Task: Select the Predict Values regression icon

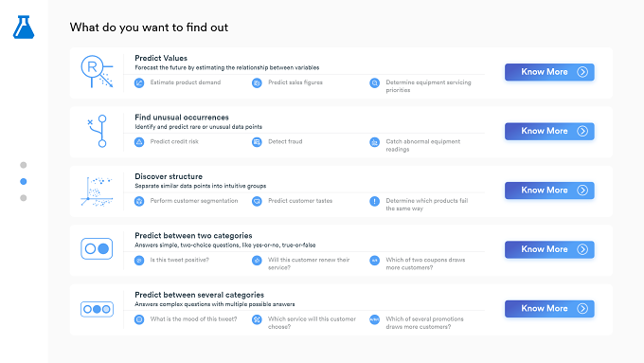Action: click(x=97, y=71)
